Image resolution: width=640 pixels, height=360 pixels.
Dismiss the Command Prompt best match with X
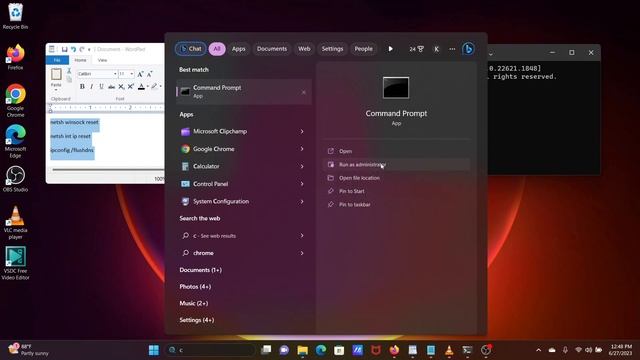(x=304, y=92)
